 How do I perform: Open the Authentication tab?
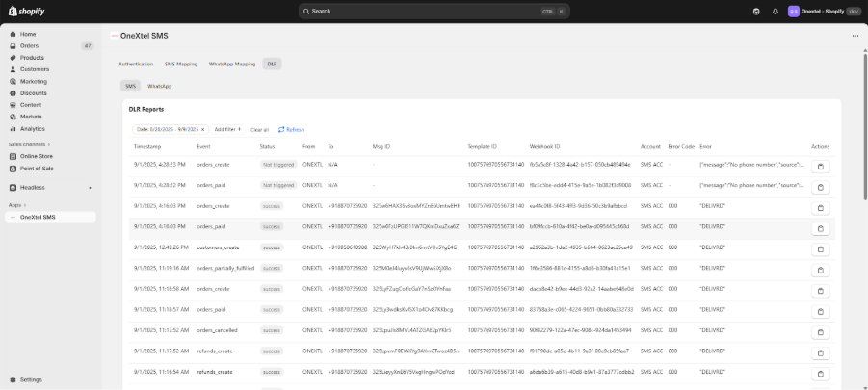136,64
